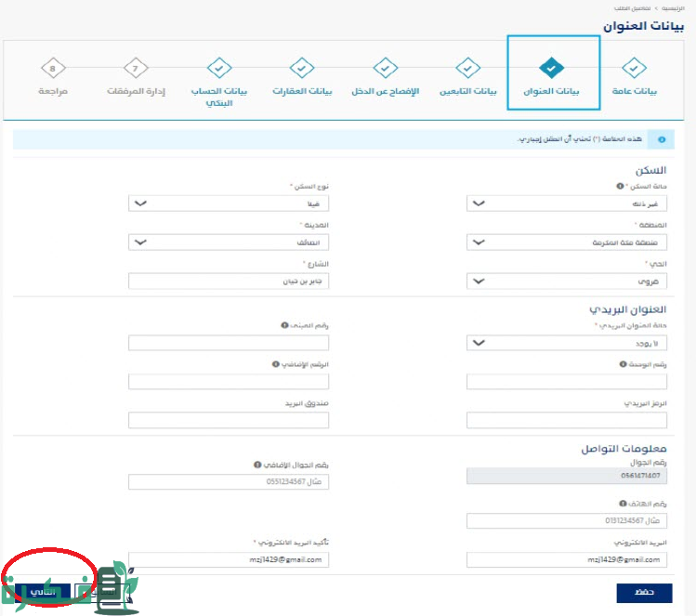The width and height of the screenshot is (696, 616).
Task: Click الرئيسية breadcrumb link
Action: click(x=673, y=8)
